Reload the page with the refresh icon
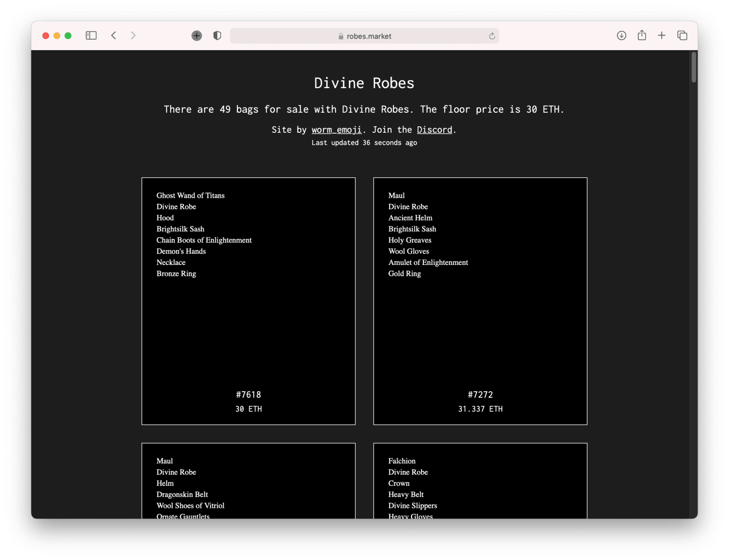This screenshot has height=560, width=729. (x=492, y=36)
